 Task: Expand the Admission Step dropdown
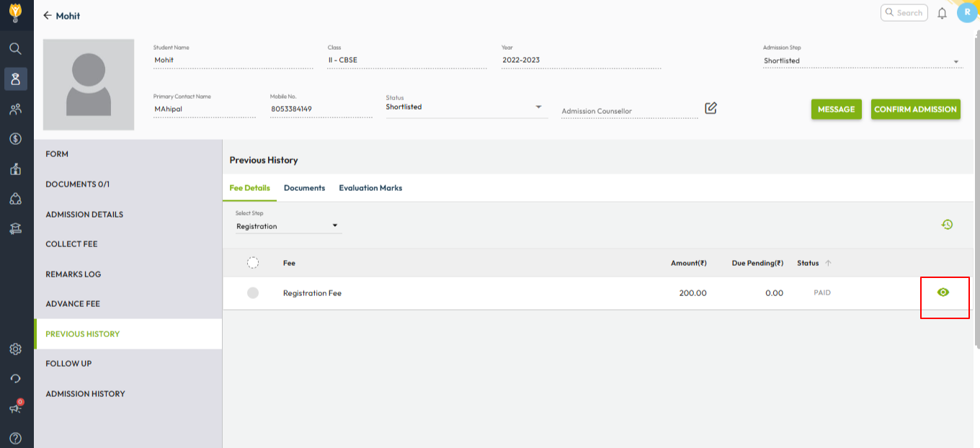click(x=956, y=62)
